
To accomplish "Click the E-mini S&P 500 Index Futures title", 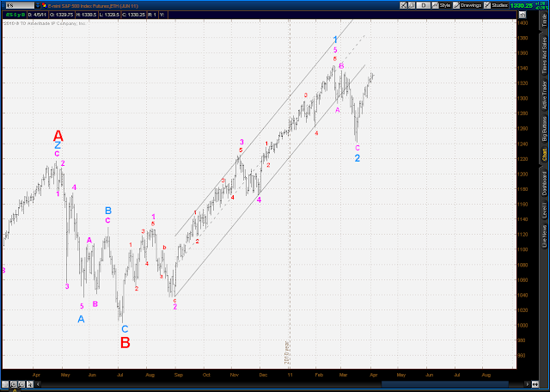I will click(94, 6).
